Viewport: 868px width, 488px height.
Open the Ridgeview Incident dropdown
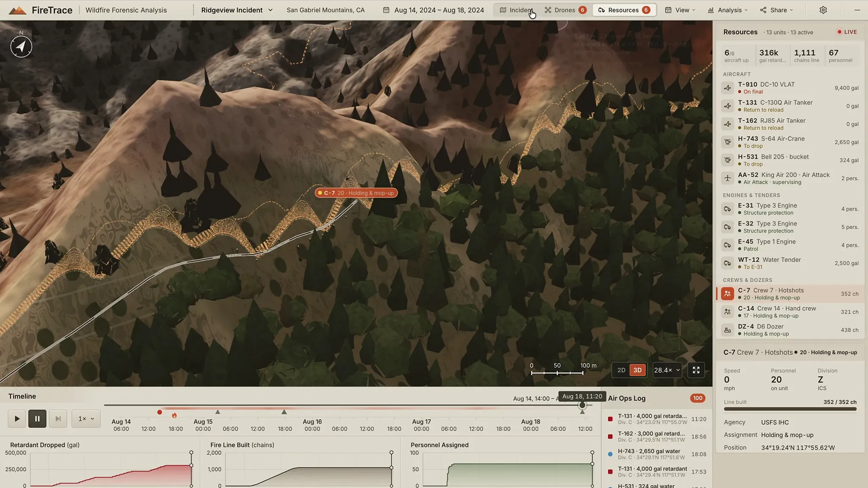click(237, 10)
